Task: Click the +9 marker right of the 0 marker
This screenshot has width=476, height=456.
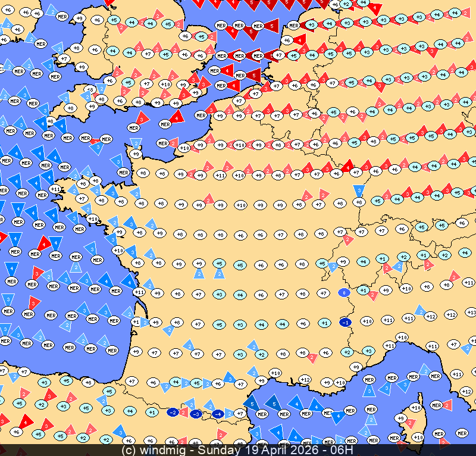Action: click(386, 291)
